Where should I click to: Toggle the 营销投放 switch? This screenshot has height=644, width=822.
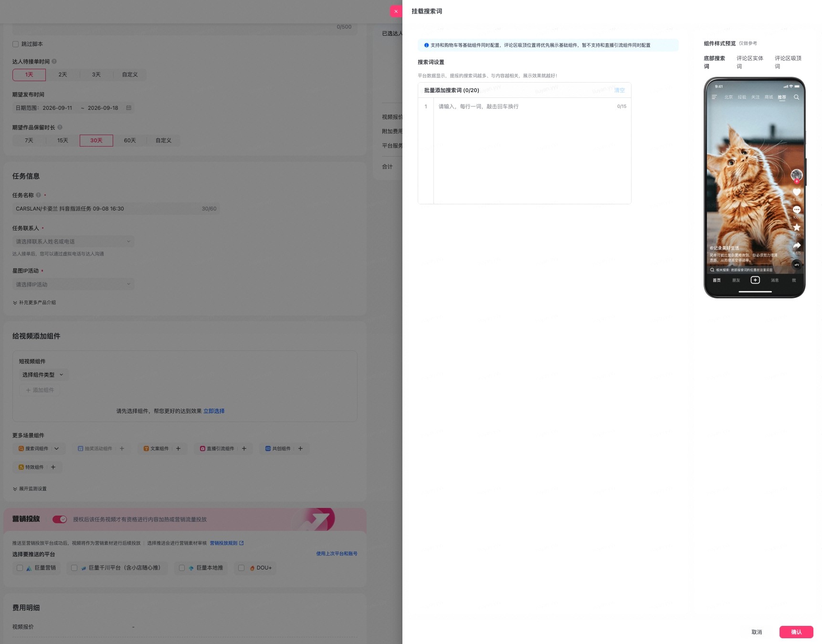click(x=60, y=519)
